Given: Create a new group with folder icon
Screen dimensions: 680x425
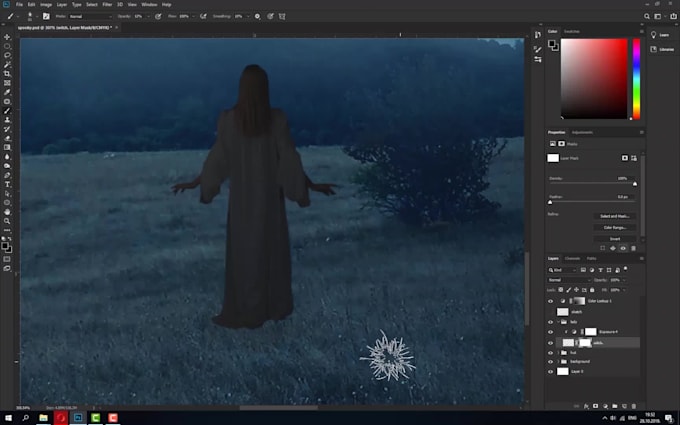Looking at the screenshot, I should pos(615,406).
